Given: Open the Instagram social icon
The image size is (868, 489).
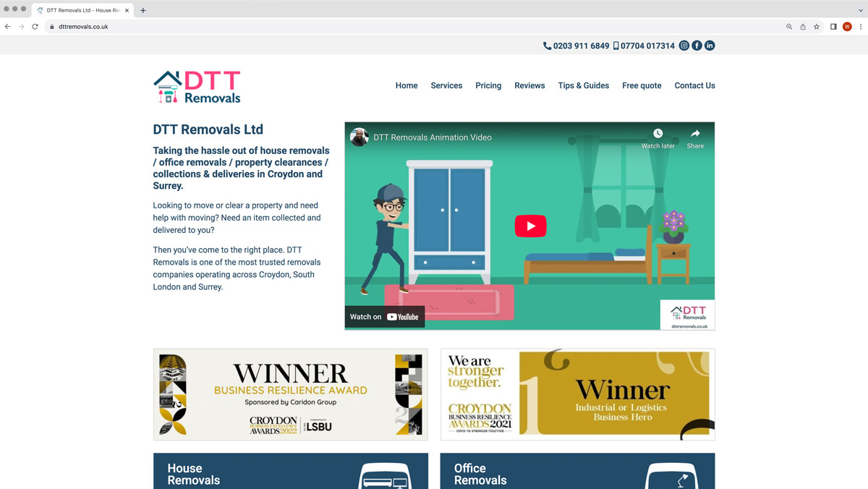Looking at the screenshot, I should (684, 46).
